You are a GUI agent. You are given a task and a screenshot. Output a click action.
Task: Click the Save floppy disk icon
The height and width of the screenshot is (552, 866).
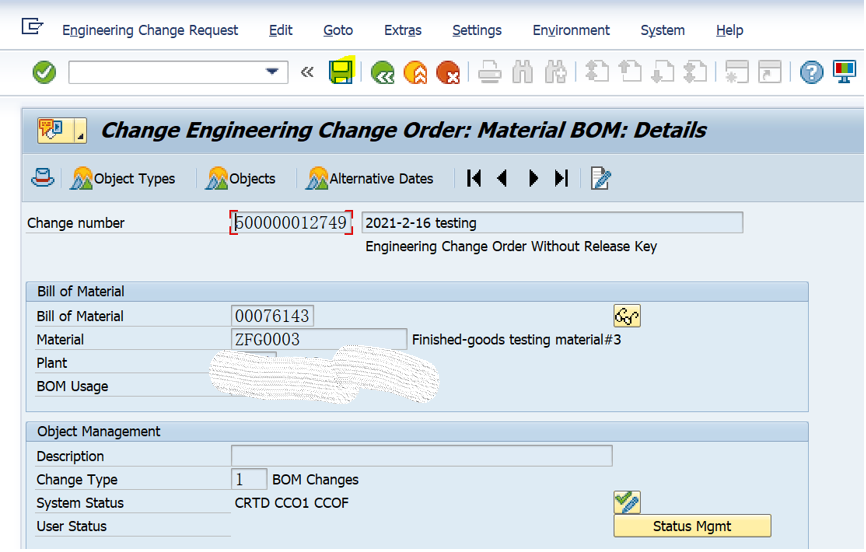coord(341,72)
